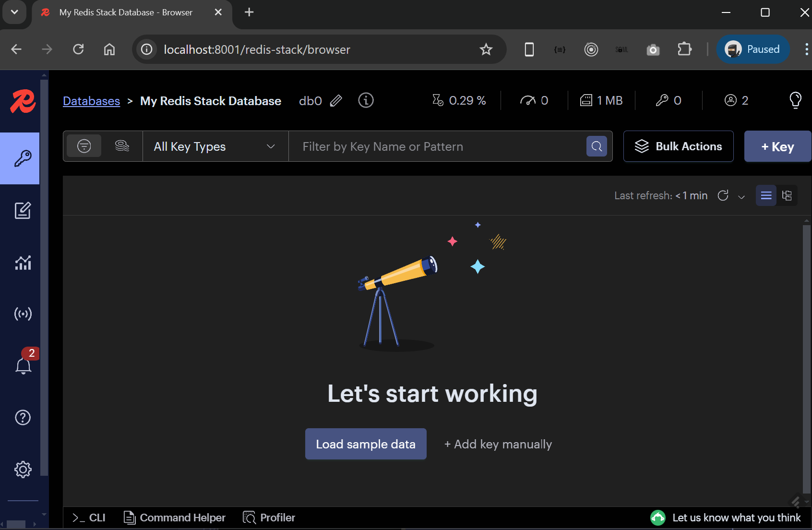The height and width of the screenshot is (530, 812).
Task: Click the site information icon in address bar
Action: (147, 49)
